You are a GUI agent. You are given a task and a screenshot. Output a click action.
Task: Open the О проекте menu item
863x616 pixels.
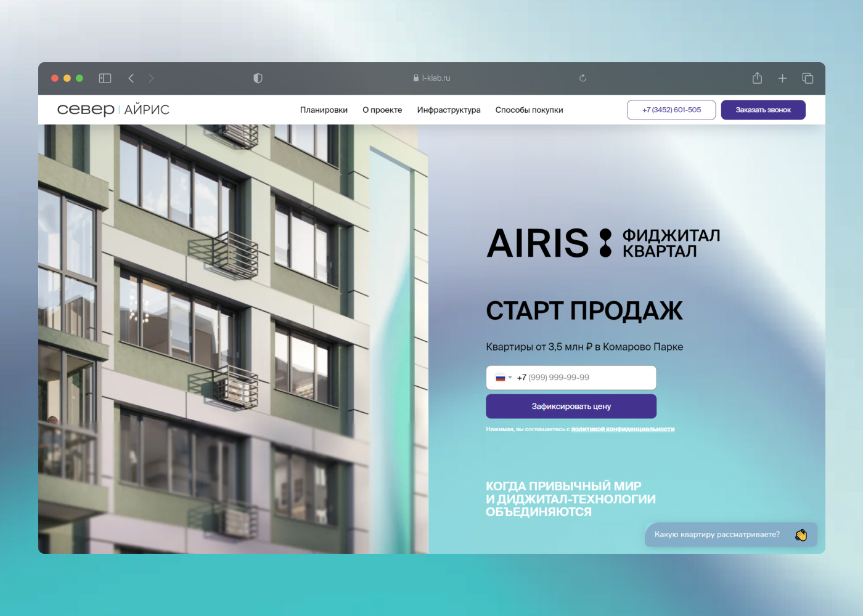coord(382,110)
